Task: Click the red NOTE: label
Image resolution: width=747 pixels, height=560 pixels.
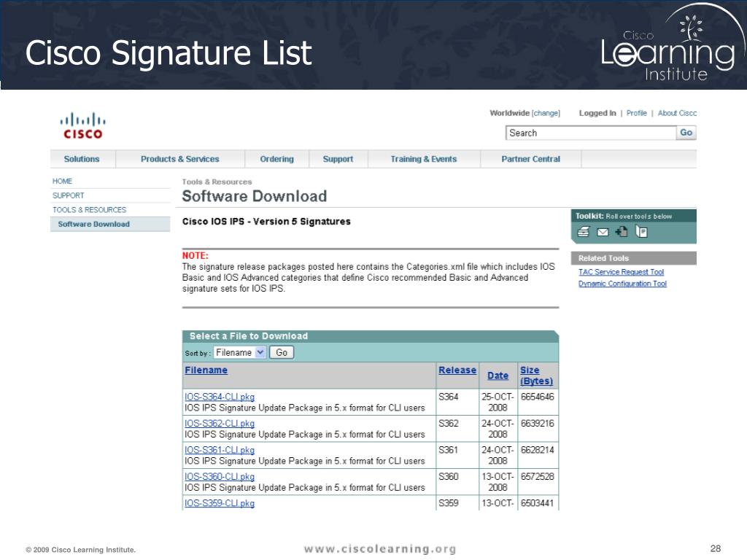Action: click(x=196, y=256)
